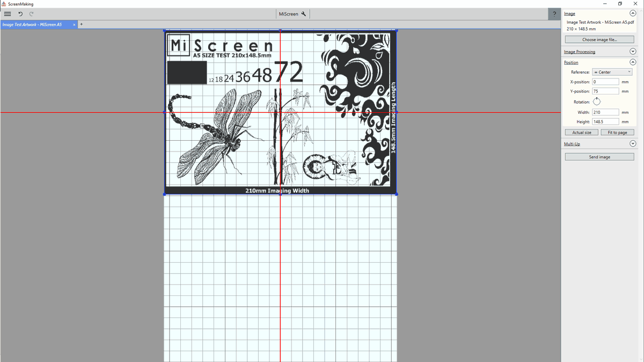Click the Actual size button
This screenshot has height=362, width=644.
coord(582,132)
